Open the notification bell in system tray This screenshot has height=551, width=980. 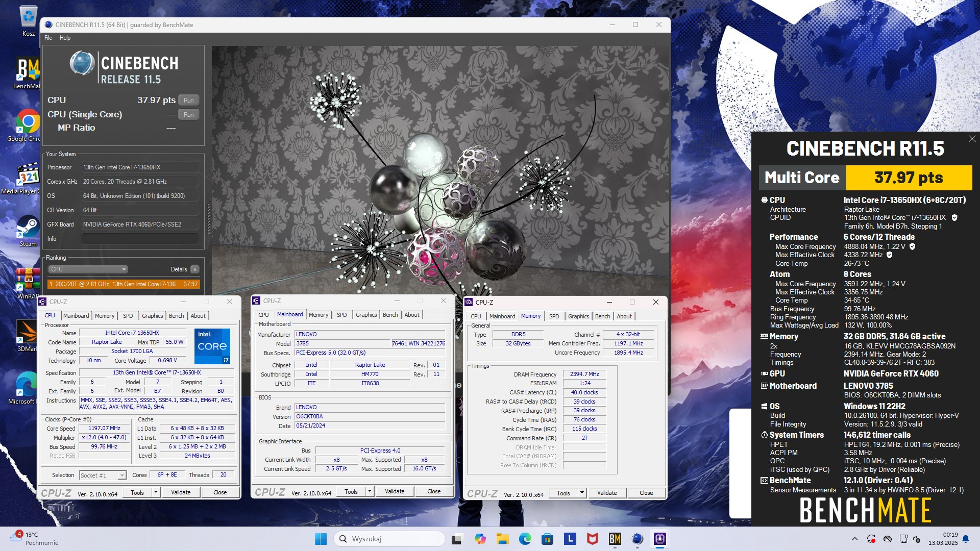pos(965,539)
